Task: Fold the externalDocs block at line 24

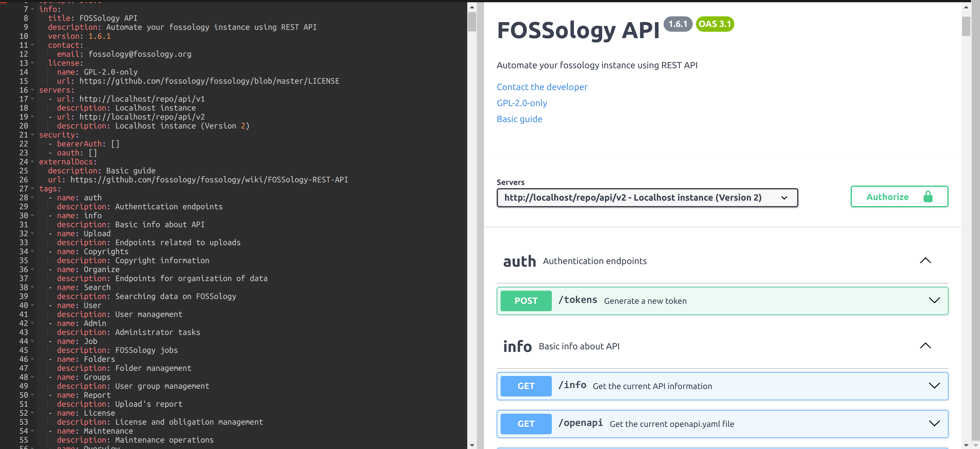Action: point(32,162)
